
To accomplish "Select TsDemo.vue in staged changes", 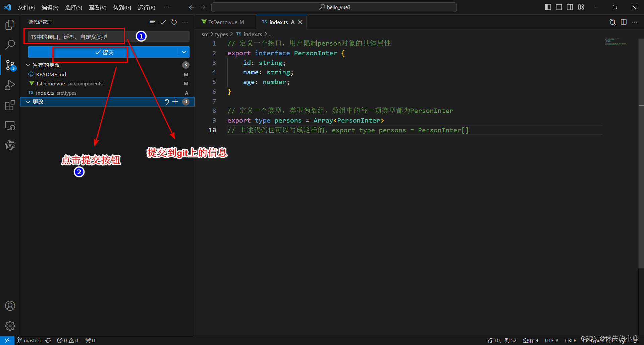I will point(107,83).
